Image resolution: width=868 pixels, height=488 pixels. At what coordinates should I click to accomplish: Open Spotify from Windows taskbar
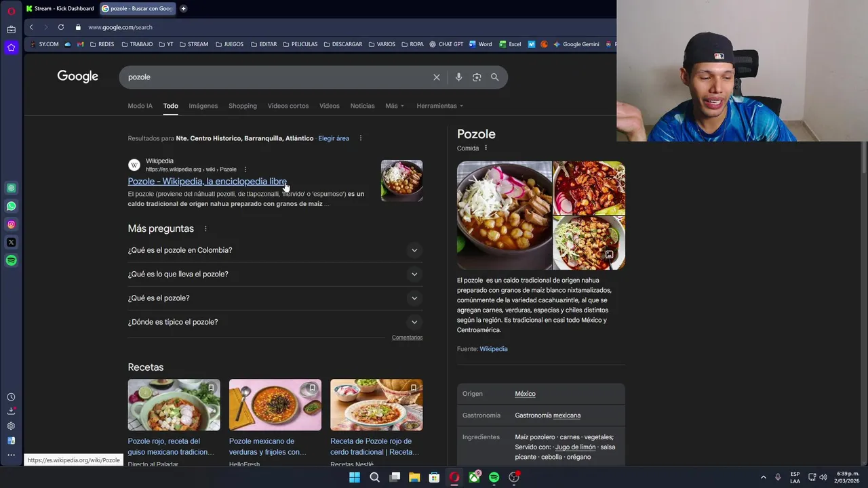[x=494, y=477]
